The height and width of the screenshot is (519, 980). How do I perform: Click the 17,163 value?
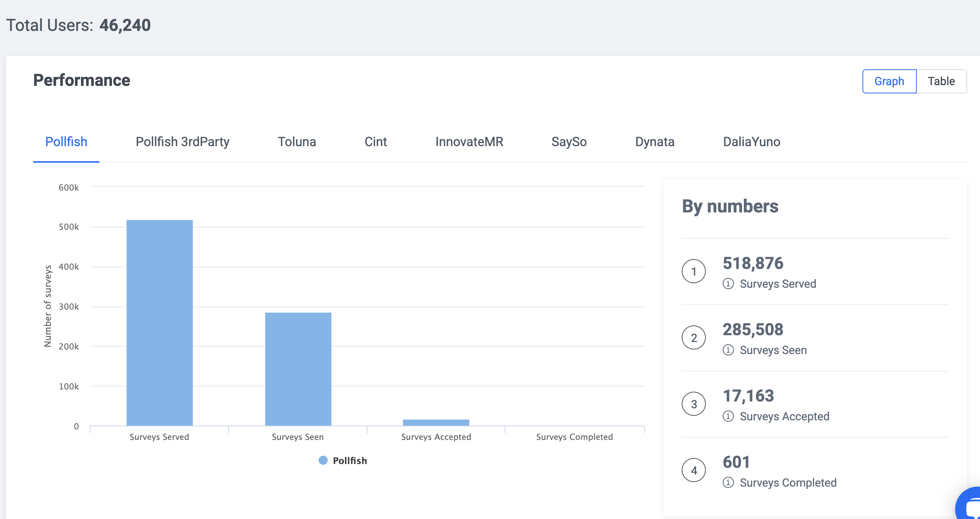tap(748, 395)
